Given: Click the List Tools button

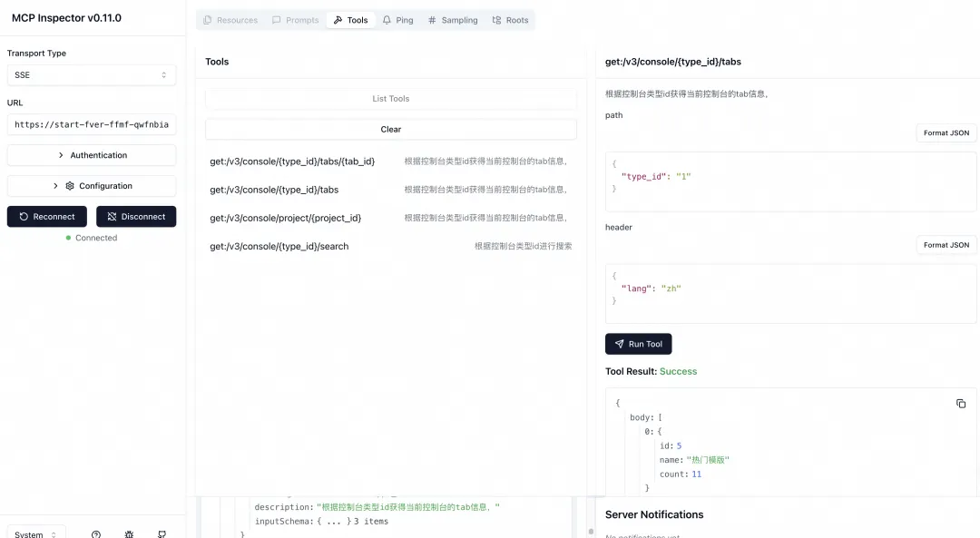Looking at the screenshot, I should (390, 99).
